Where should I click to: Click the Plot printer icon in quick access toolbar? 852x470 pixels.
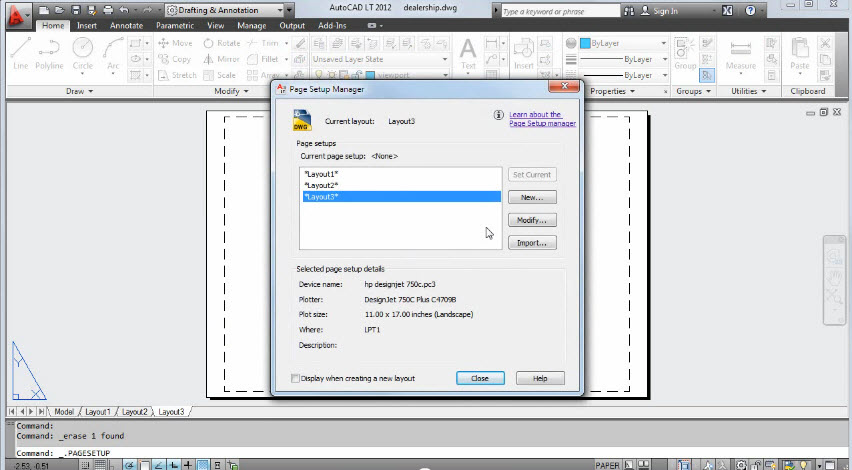click(x=108, y=10)
